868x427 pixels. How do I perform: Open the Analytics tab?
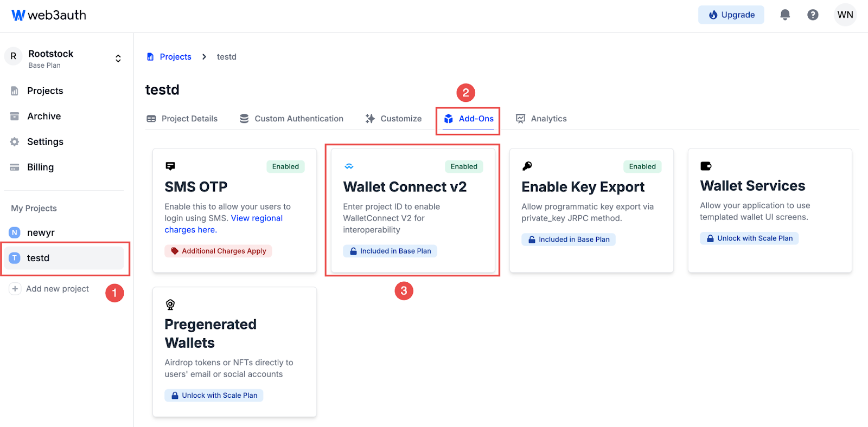tap(541, 119)
